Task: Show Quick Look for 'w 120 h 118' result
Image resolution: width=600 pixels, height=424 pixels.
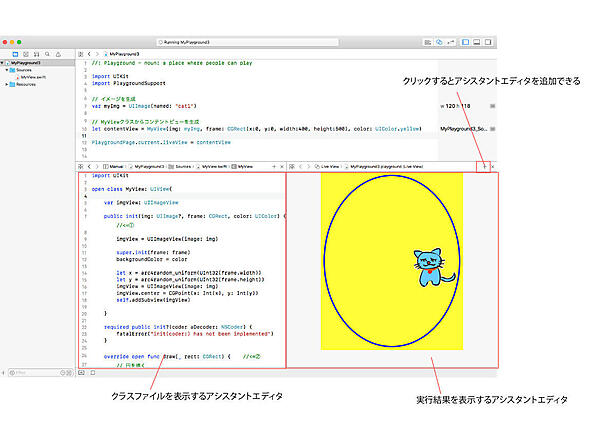Action: [x=493, y=106]
